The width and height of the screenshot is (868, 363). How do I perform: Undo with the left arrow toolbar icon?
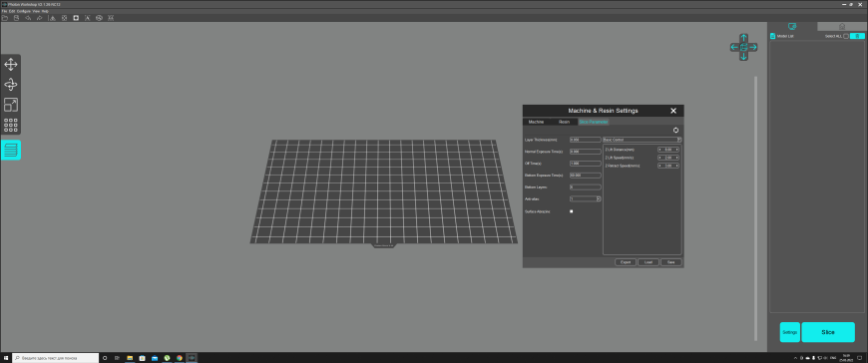pos(28,18)
